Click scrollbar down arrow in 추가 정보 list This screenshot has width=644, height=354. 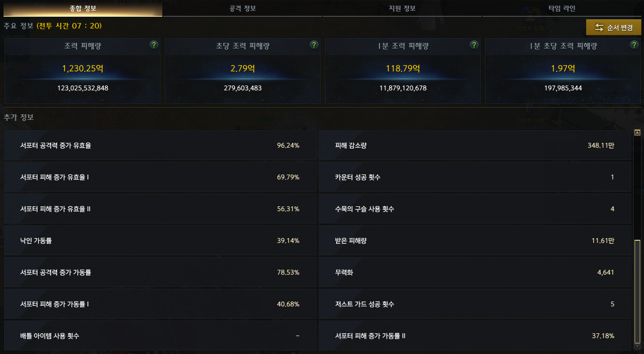(637, 347)
